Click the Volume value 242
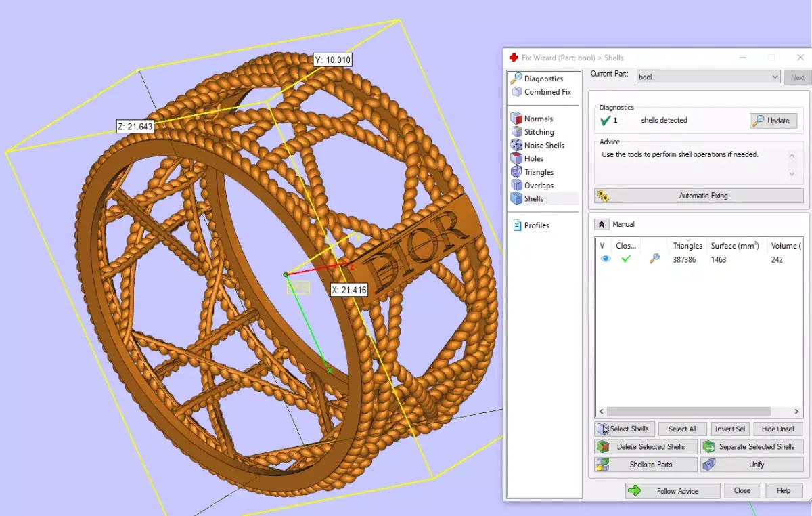The image size is (812, 516). pos(777,259)
